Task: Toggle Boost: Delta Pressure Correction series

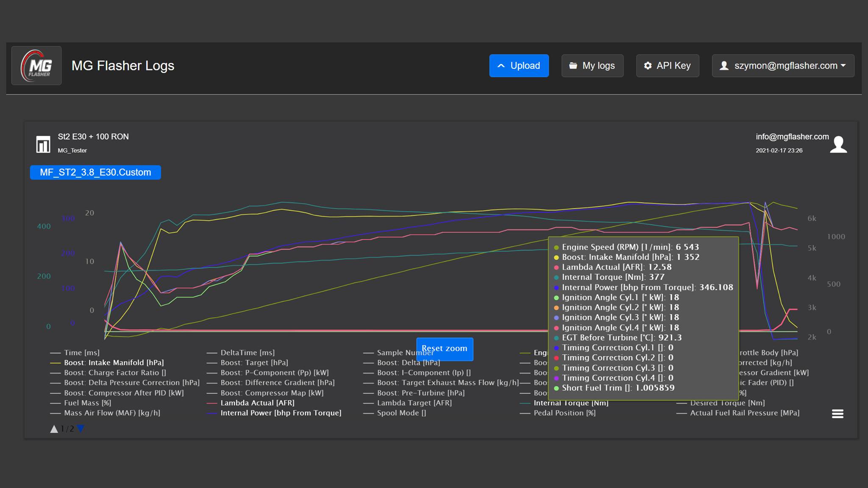Action: coord(125,383)
